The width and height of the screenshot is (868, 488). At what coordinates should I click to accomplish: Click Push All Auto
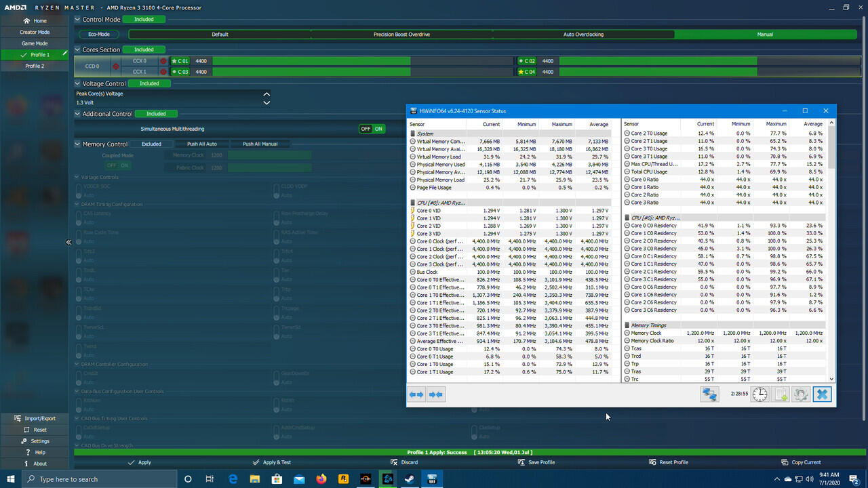(202, 144)
